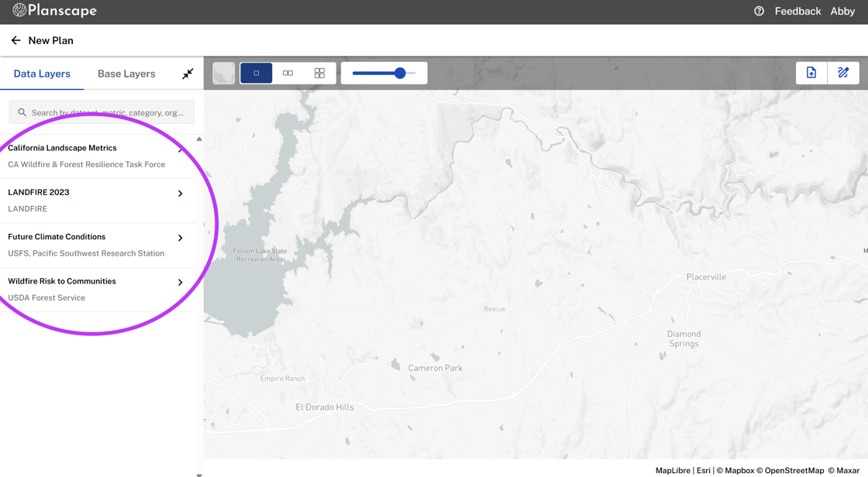
Task: Click the pin icon to collapse the panel
Action: coord(187,74)
